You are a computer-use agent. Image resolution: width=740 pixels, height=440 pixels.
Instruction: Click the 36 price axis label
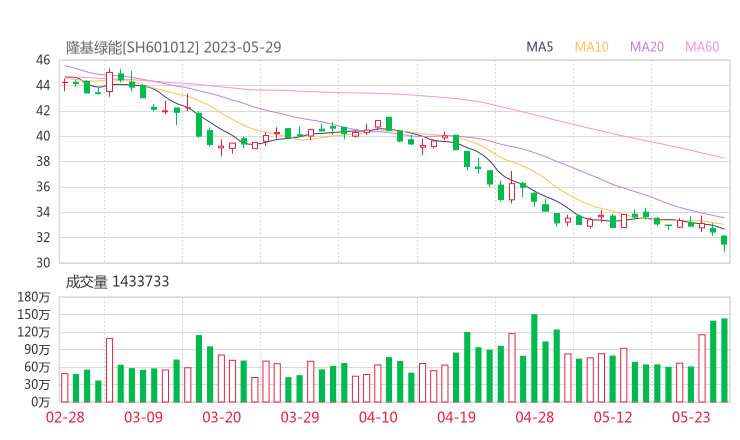[x=43, y=187]
